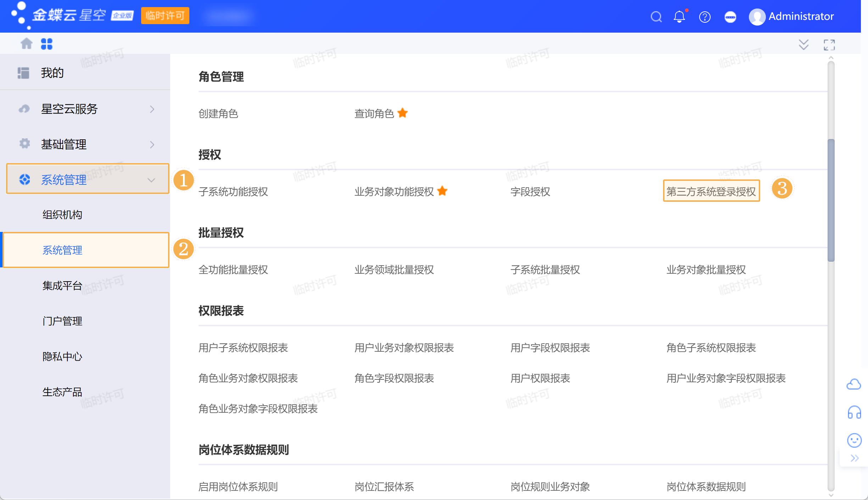Click the cloud icon on right sidebar
Screen dimensions: 868x500
click(x=853, y=384)
